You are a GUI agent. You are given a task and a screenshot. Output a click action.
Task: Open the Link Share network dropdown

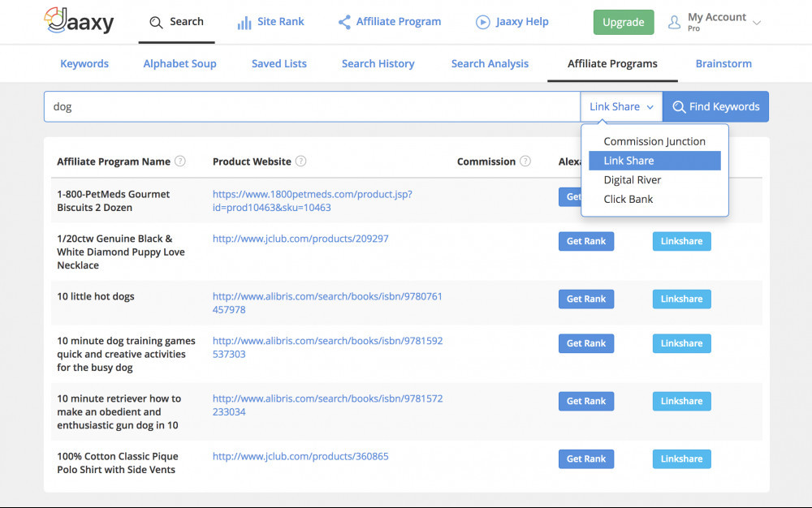(x=621, y=106)
